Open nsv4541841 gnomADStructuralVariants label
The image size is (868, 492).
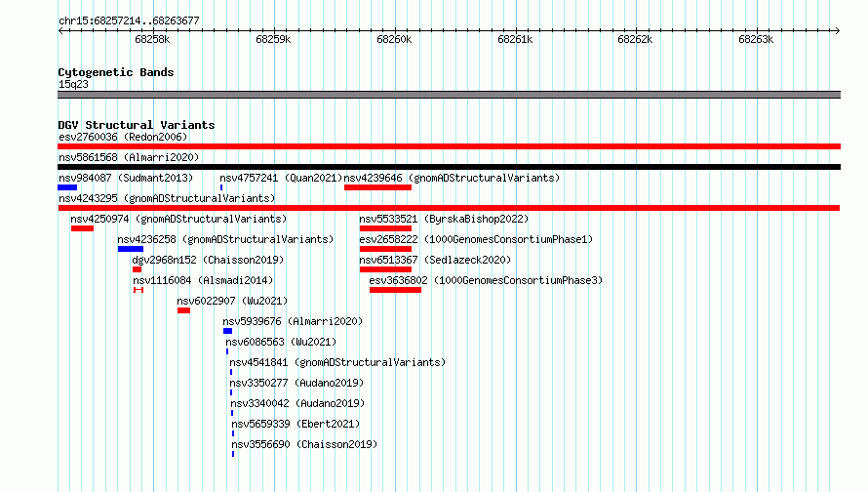point(337,362)
